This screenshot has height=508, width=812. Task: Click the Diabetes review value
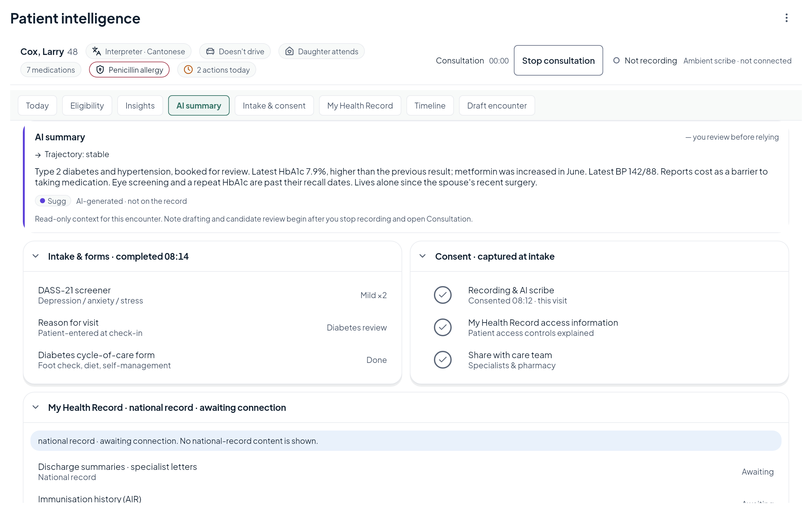357,327
